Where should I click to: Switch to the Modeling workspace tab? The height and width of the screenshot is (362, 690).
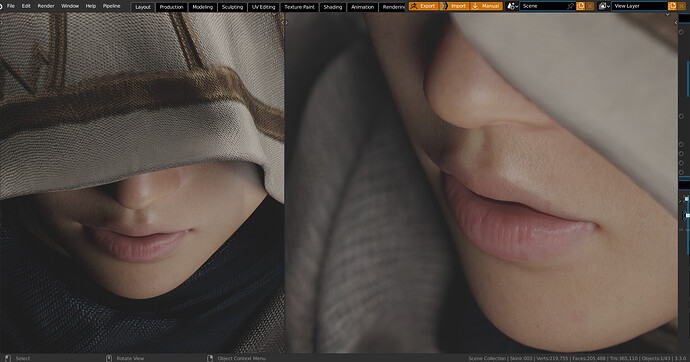(202, 7)
